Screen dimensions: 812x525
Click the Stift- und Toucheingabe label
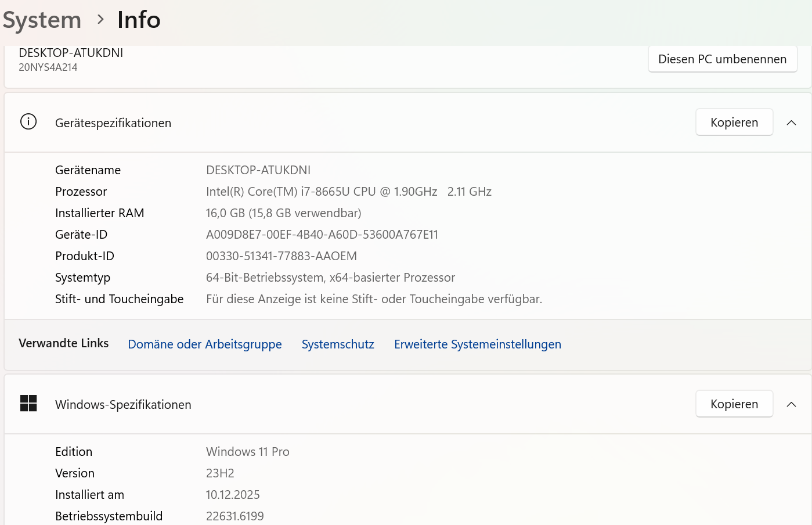pos(120,299)
